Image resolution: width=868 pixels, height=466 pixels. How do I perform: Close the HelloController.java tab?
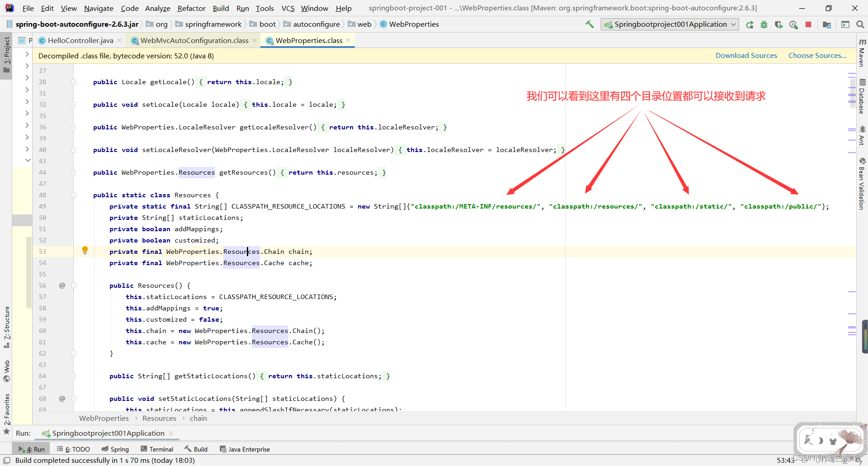click(119, 40)
